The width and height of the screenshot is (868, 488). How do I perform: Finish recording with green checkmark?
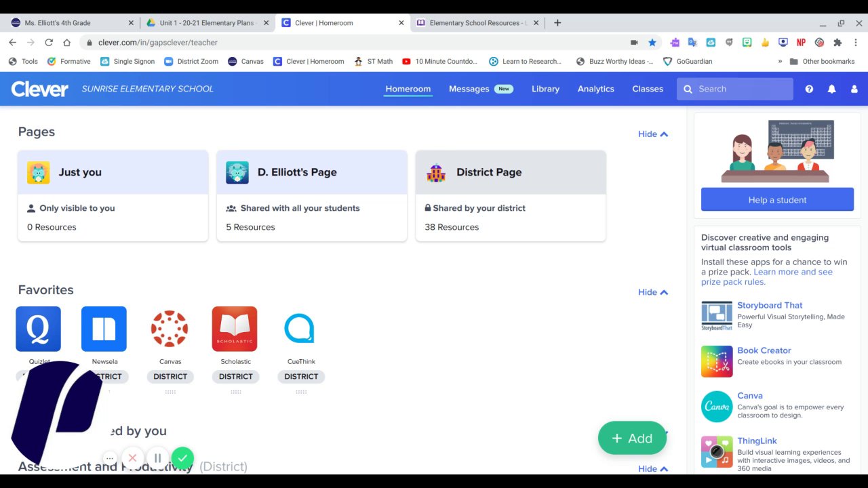pyautogui.click(x=182, y=458)
